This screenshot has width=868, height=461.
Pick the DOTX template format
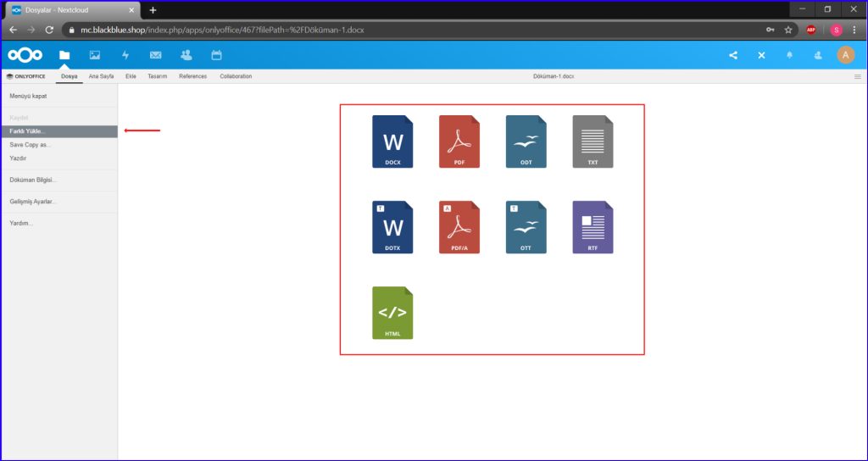392,227
